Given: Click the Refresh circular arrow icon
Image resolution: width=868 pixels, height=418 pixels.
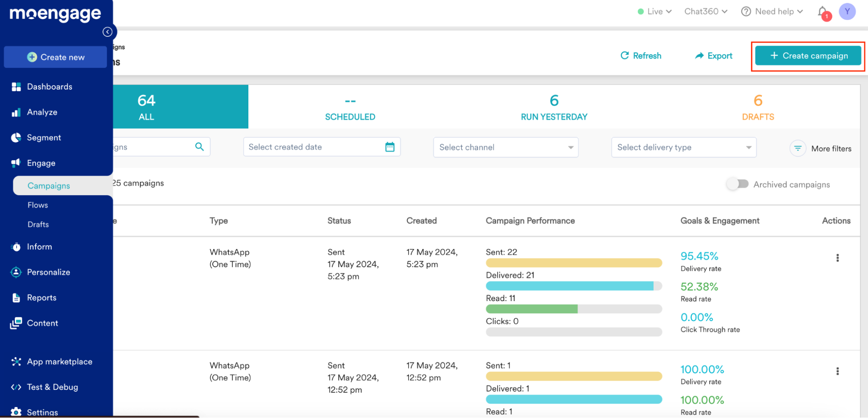Looking at the screenshot, I should pyautogui.click(x=625, y=55).
